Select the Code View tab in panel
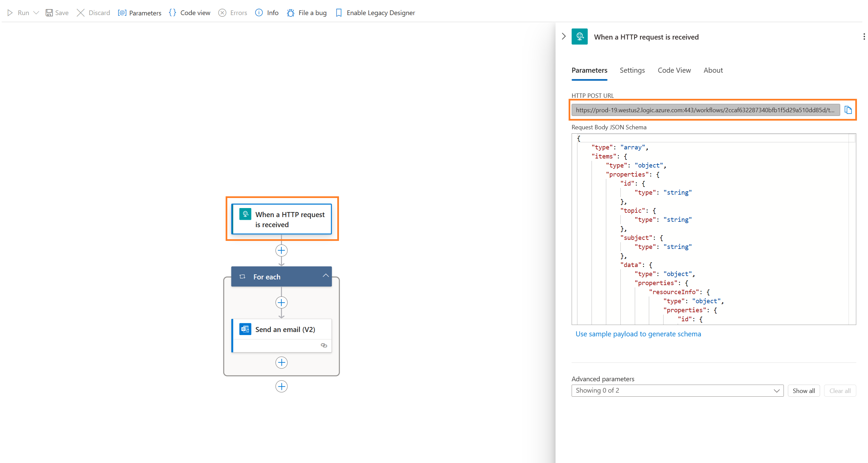The width and height of the screenshot is (868, 463). (674, 69)
